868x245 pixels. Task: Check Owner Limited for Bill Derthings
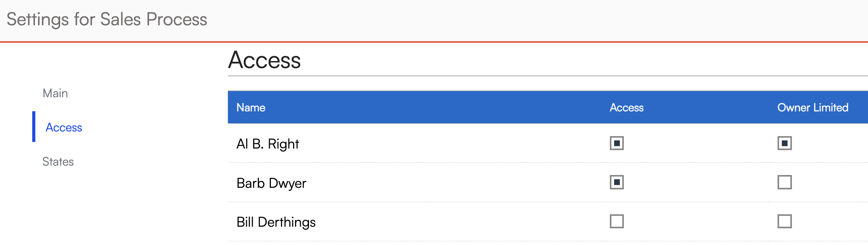point(784,221)
